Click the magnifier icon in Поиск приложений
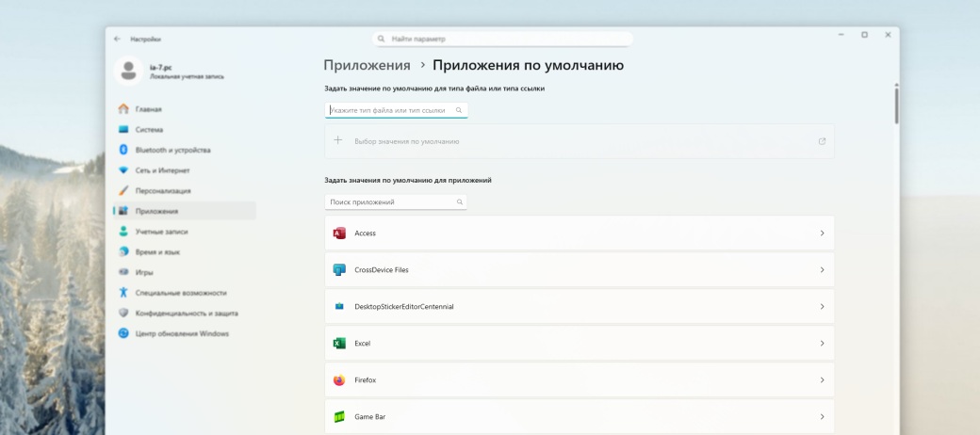Image resolution: width=980 pixels, height=435 pixels. pyautogui.click(x=460, y=202)
